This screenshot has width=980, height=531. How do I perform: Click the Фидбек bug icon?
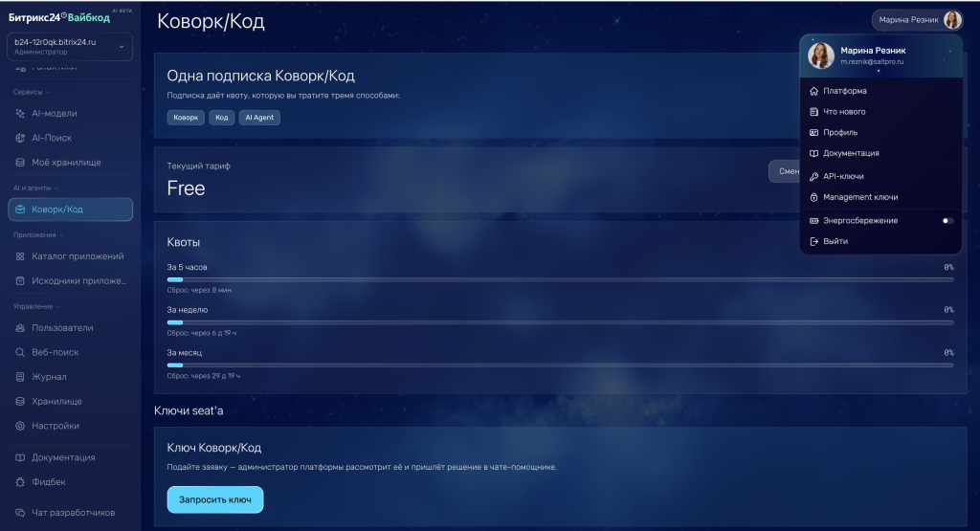coord(20,482)
